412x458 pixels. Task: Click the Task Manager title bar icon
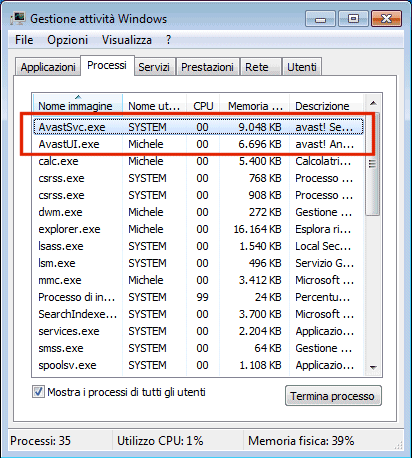pyautogui.click(x=18, y=18)
